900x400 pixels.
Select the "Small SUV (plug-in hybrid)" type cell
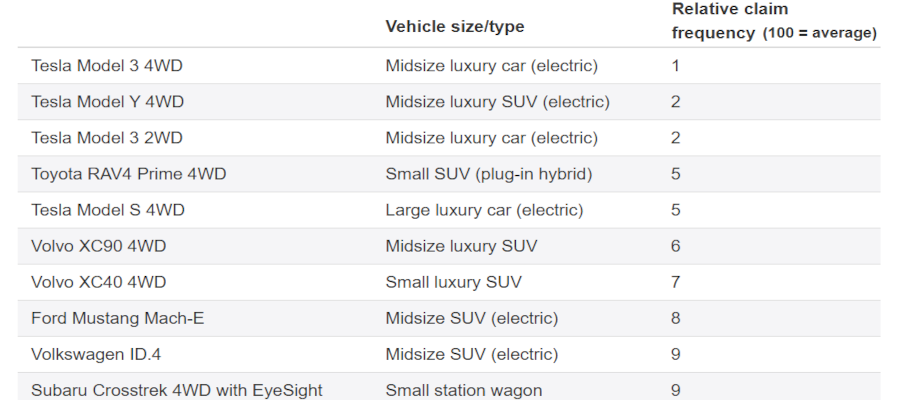[489, 174]
